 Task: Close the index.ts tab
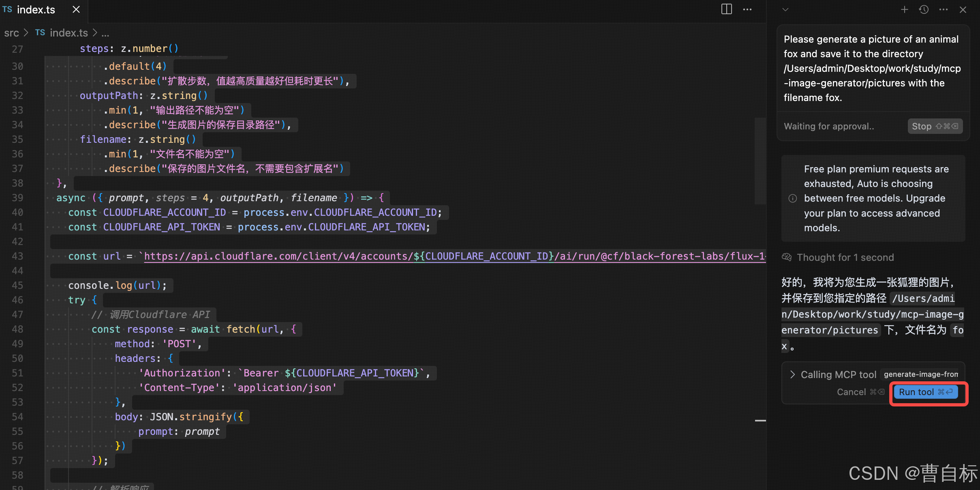click(76, 9)
